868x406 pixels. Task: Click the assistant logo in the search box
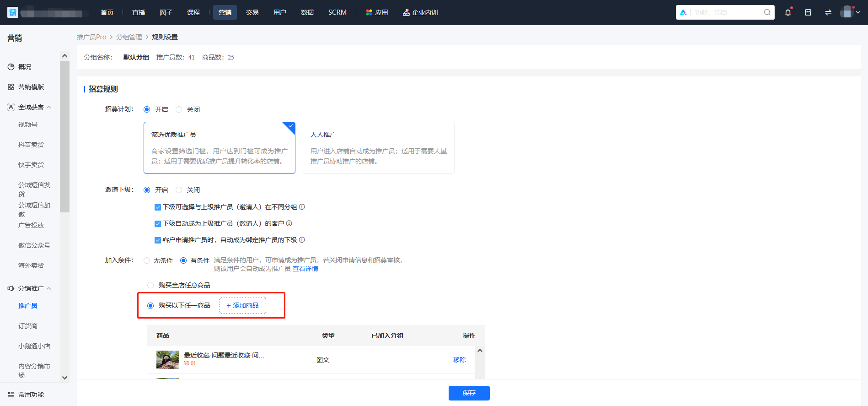pos(683,12)
